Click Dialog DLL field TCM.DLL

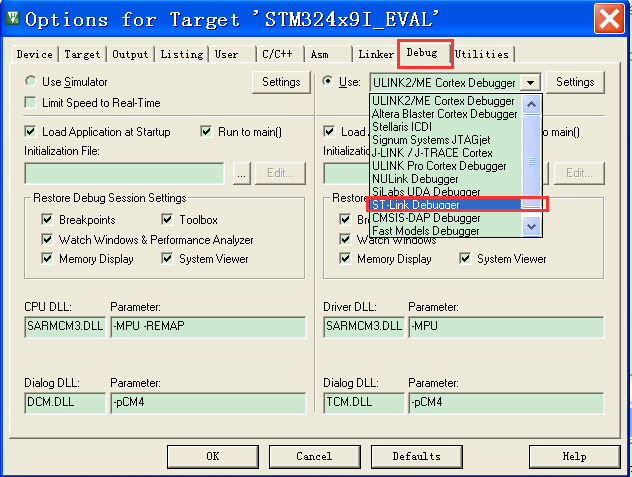tap(364, 402)
